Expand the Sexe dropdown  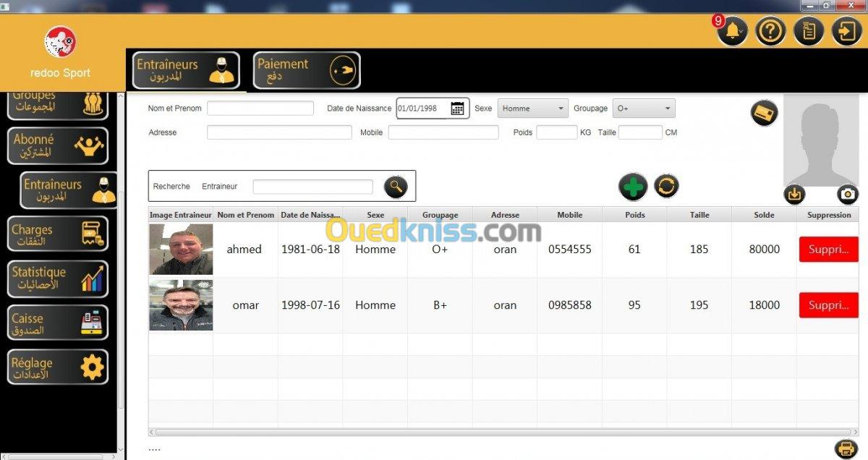coord(532,108)
